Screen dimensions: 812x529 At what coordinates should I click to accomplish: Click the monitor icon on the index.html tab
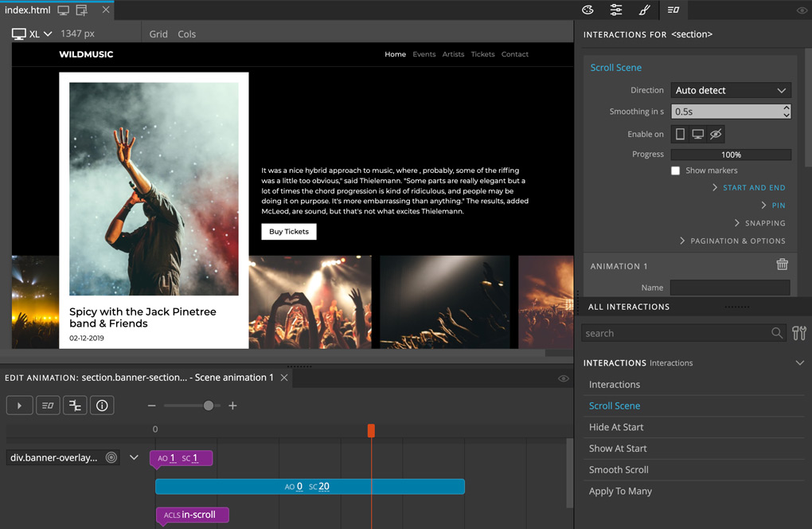click(x=63, y=10)
